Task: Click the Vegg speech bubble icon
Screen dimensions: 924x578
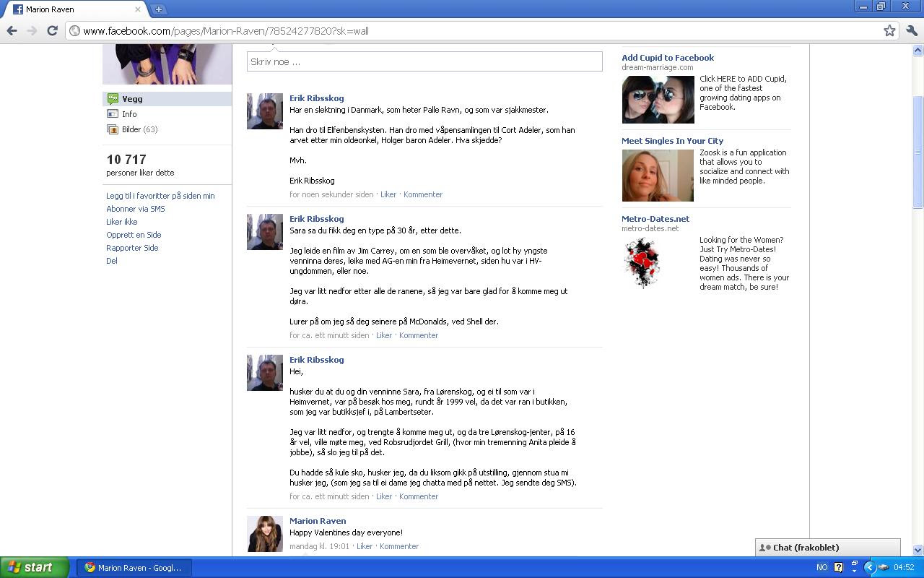Action: click(x=113, y=99)
